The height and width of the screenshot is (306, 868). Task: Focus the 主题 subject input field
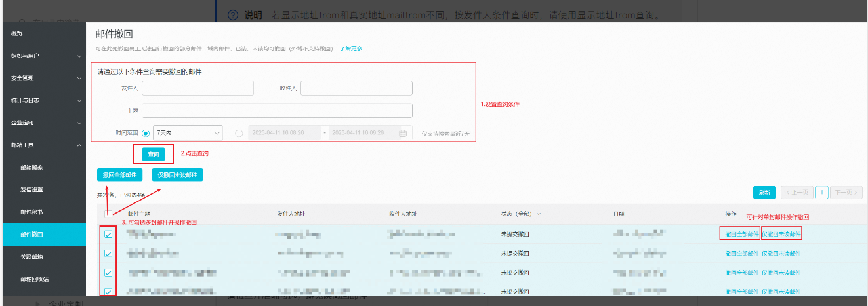pyautogui.click(x=277, y=110)
